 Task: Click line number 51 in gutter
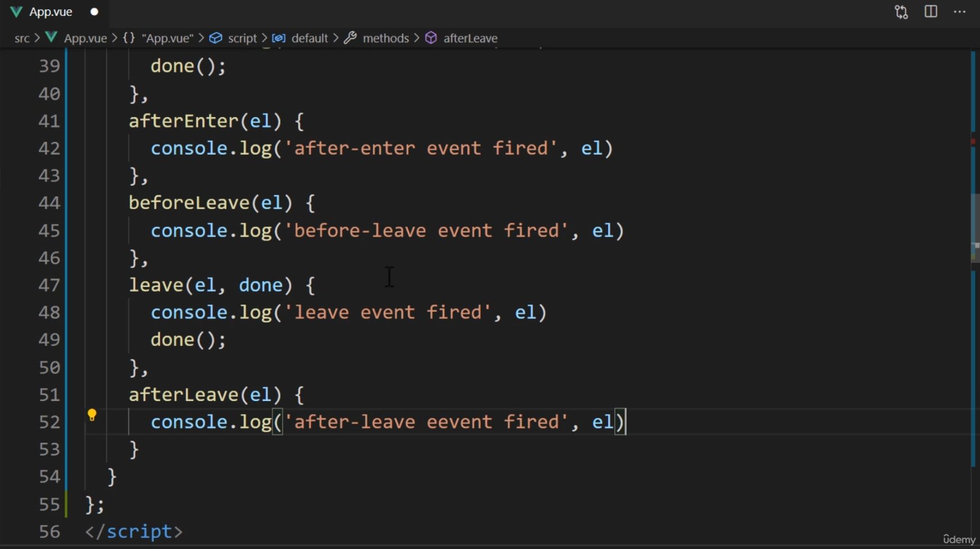49,394
